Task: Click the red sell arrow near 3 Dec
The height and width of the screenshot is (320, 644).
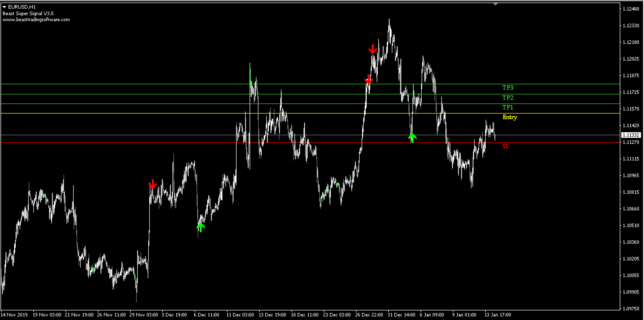Action: point(153,184)
